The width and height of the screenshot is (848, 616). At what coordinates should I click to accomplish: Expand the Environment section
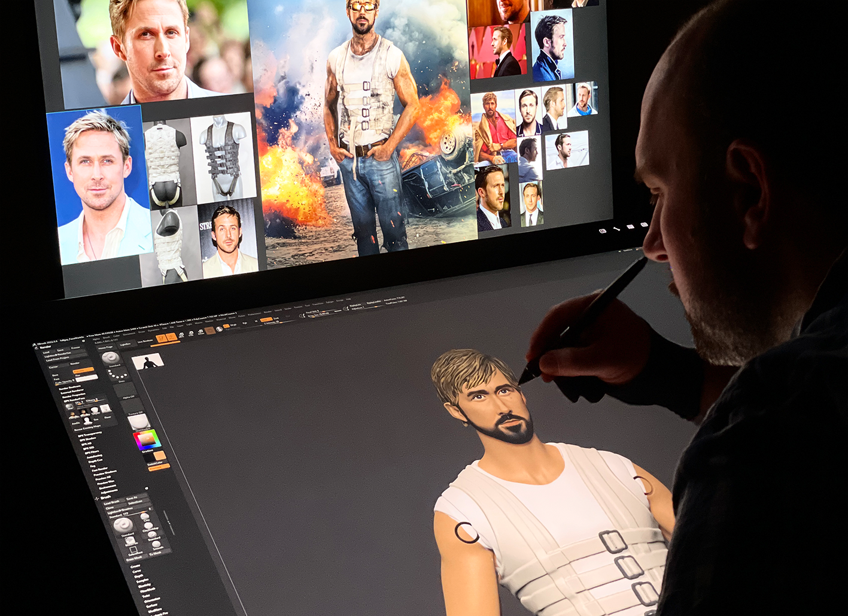[108, 487]
